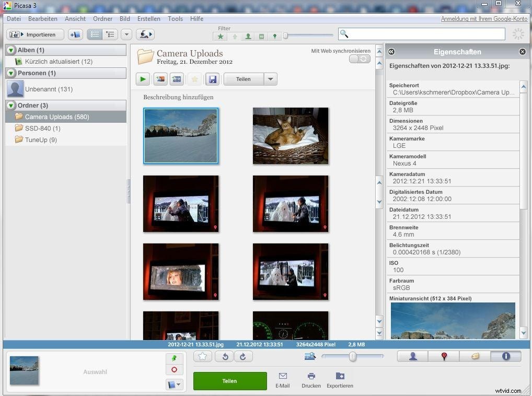Screen dimensions: 532x396
Task: Enable the faces filter in the Filter bar
Action: (248, 37)
